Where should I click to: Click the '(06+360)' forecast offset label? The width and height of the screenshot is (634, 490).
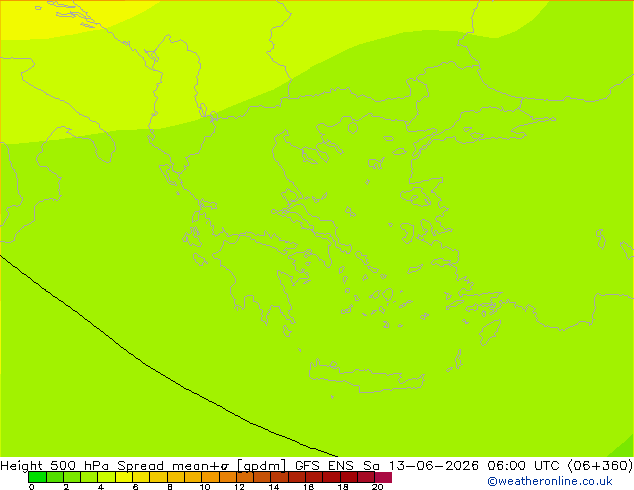[600, 465]
